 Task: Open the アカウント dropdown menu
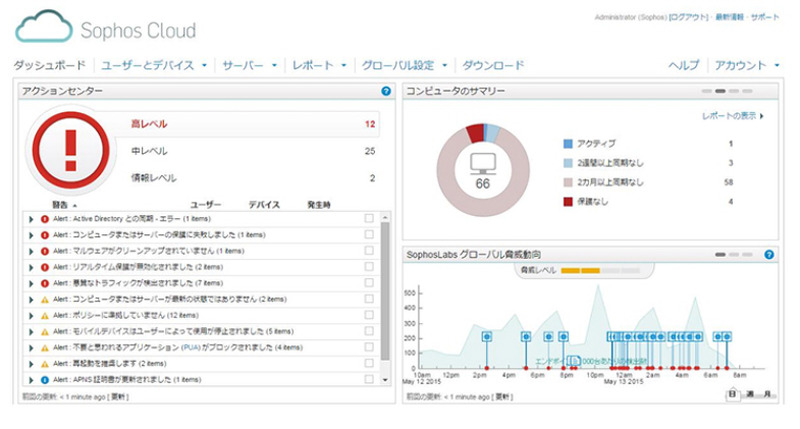(x=746, y=66)
